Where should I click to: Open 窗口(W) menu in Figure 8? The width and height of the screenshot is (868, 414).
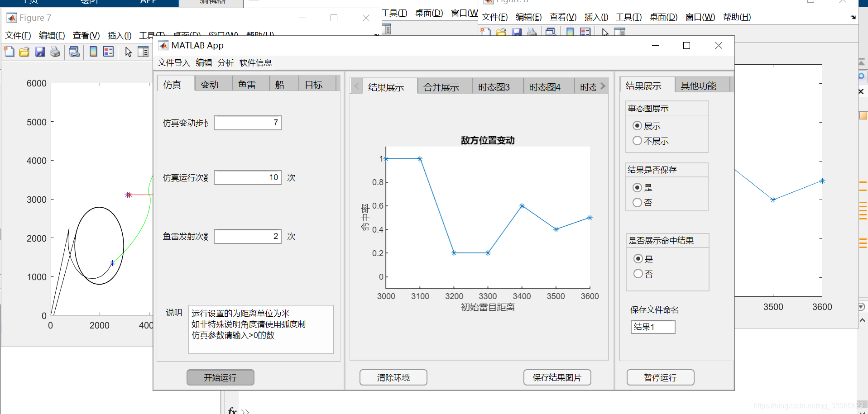[x=700, y=17]
